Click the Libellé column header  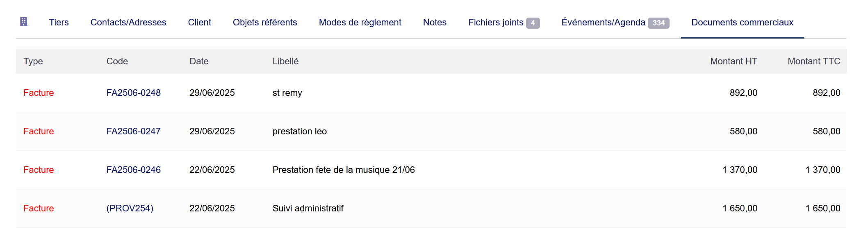tap(285, 61)
